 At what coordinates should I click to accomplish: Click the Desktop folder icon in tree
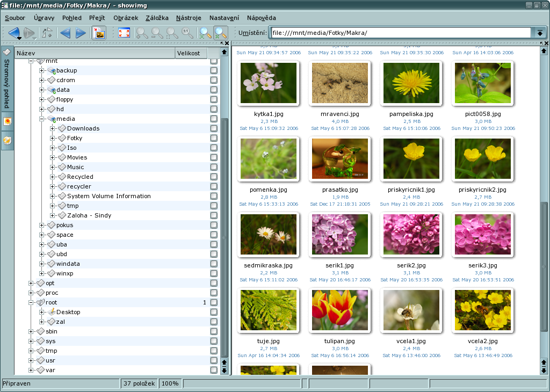point(52,311)
